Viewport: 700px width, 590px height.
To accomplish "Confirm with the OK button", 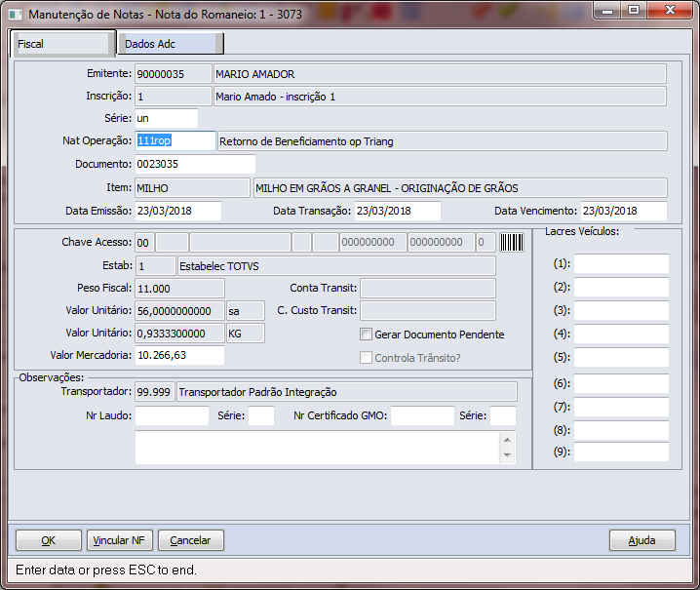I will pos(49,540).
